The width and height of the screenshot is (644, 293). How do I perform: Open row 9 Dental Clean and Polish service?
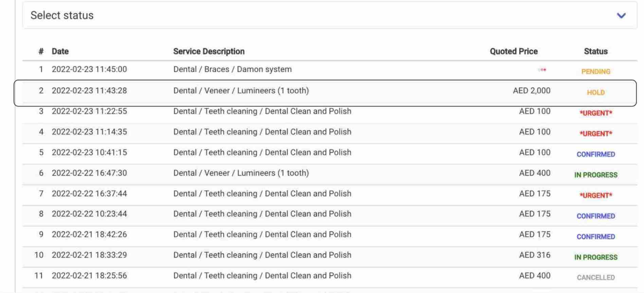[329, 236]
